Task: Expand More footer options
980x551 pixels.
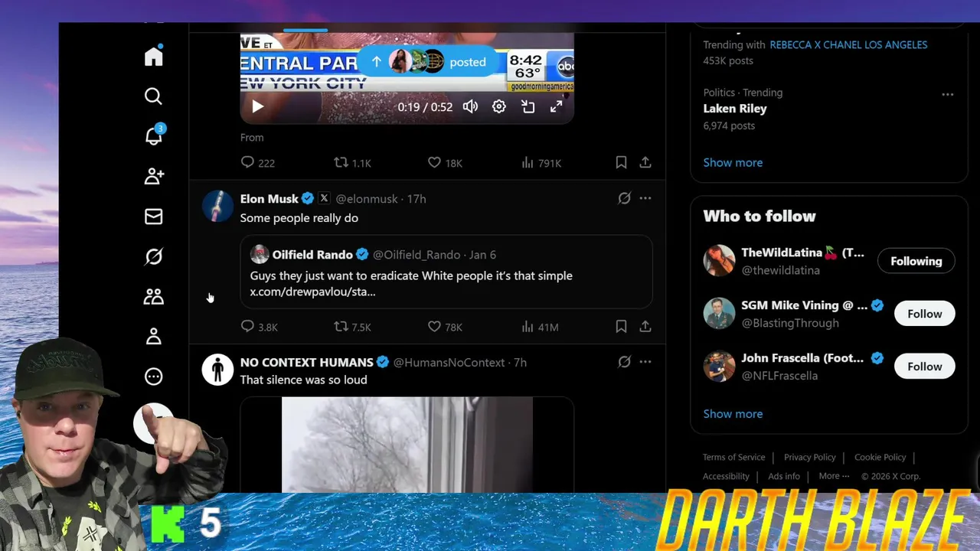Action: tap(834, 476)
